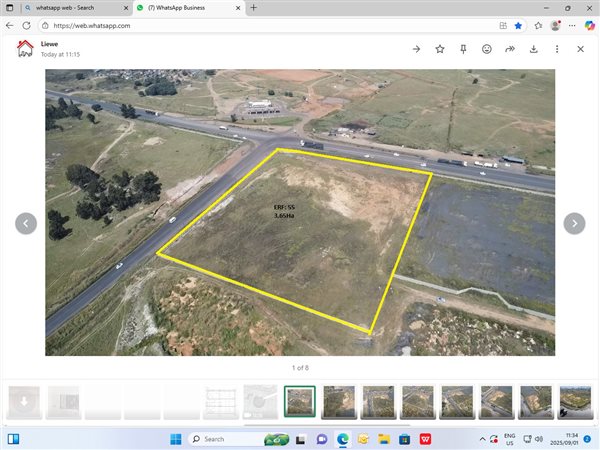Go to previous image using left chevron

click(26, 223)
